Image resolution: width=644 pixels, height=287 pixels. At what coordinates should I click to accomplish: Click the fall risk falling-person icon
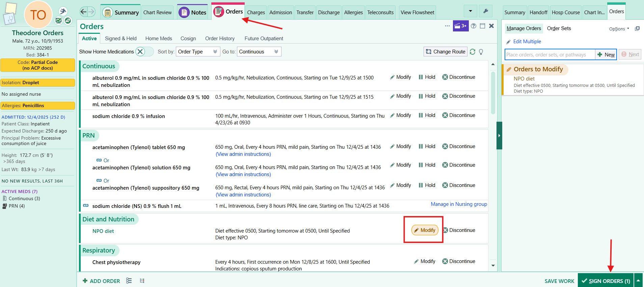click(x=63, y=11)
